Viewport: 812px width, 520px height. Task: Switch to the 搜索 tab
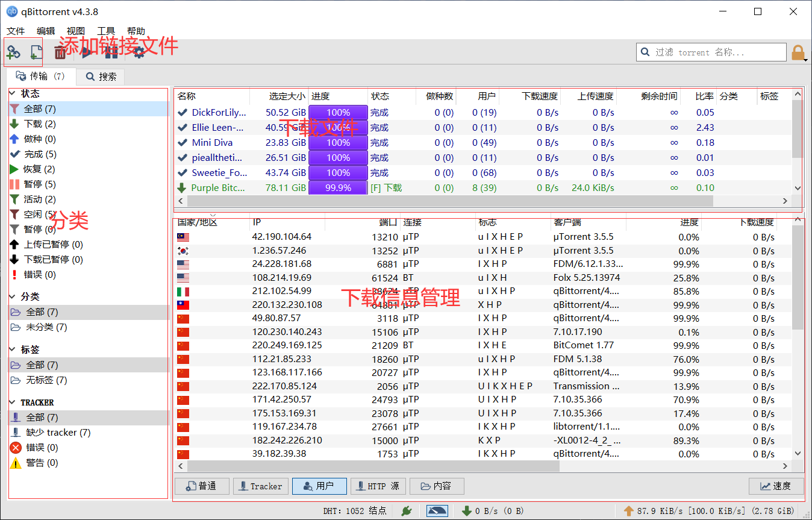tap(100, 77)
